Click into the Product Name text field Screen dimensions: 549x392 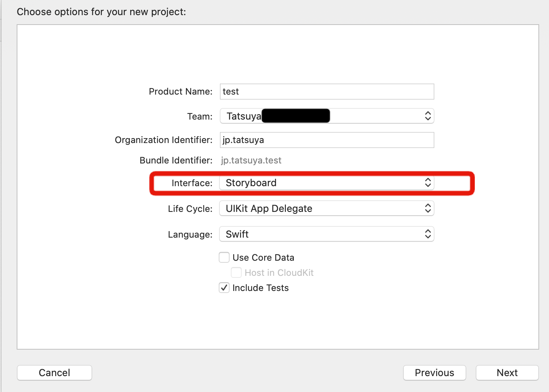327,92
